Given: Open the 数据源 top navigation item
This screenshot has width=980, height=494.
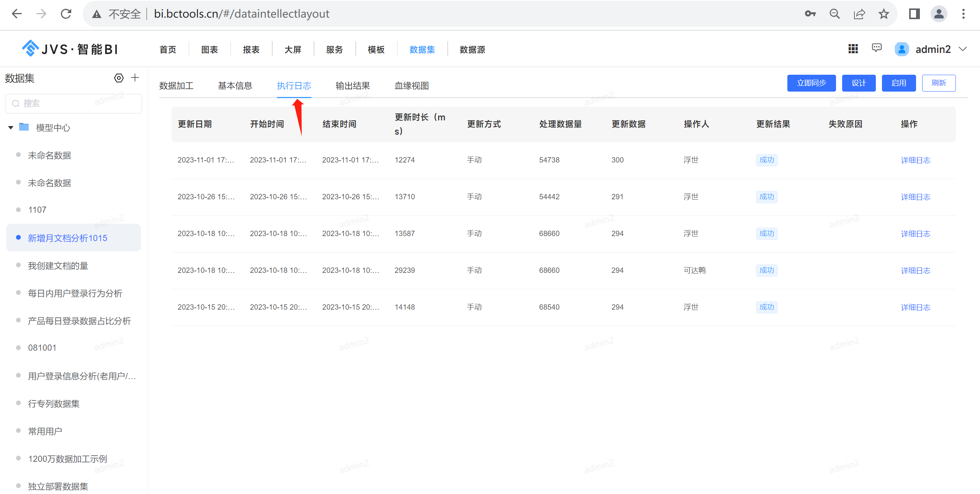Looking at the screenshot, I should pos(472,50).
